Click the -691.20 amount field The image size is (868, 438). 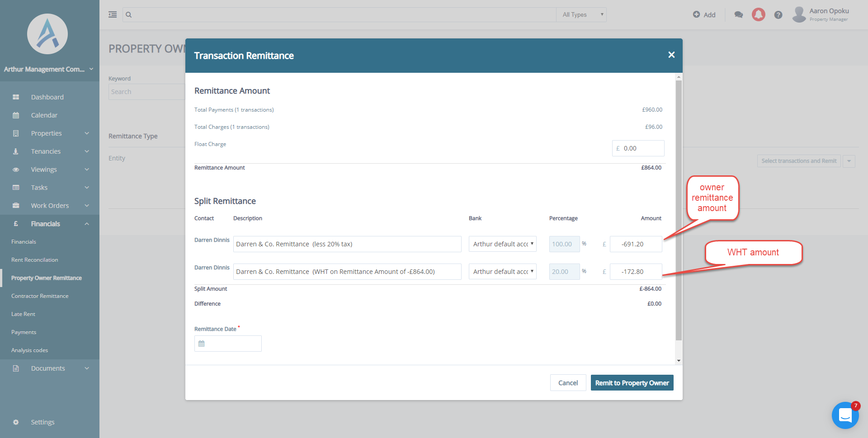pos(636,244)
